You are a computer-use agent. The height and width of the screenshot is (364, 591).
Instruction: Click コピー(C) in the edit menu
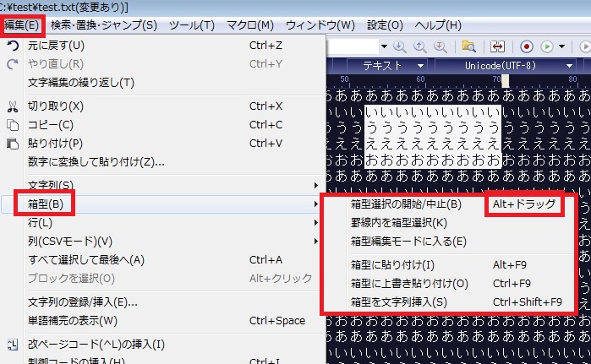coord(51,125)
